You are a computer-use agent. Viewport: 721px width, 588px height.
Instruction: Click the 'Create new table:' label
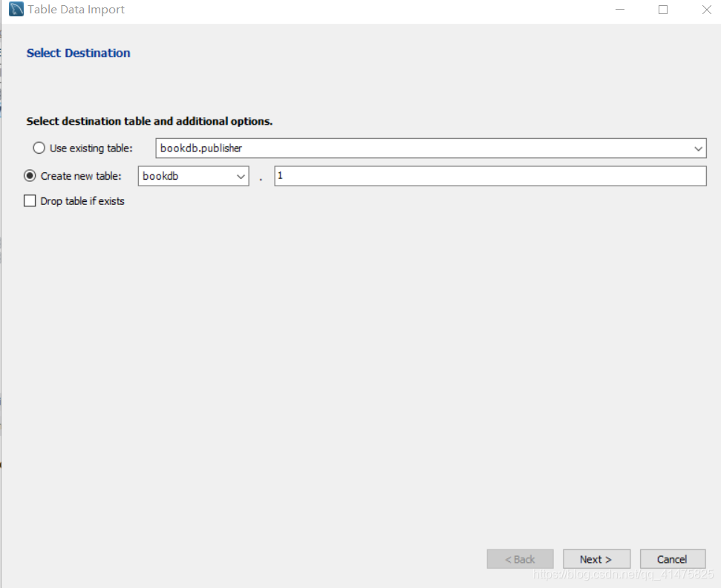pyautogui.click(x=81, y=176)
